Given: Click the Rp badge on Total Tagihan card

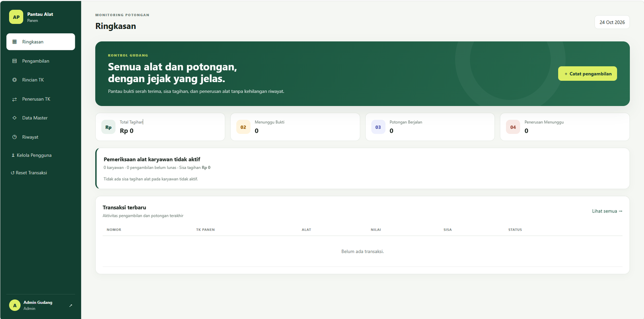Looking at the screenshot, I should pos(108,127).
